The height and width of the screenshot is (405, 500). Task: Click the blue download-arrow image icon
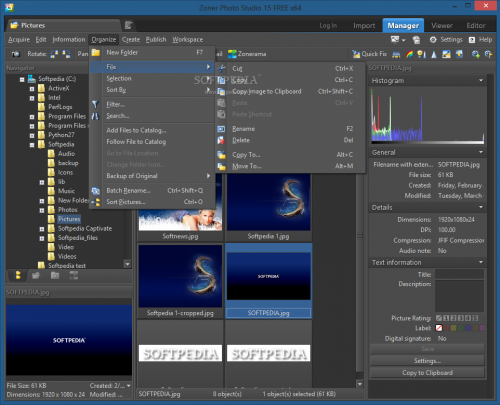click(x=459, y=54)
